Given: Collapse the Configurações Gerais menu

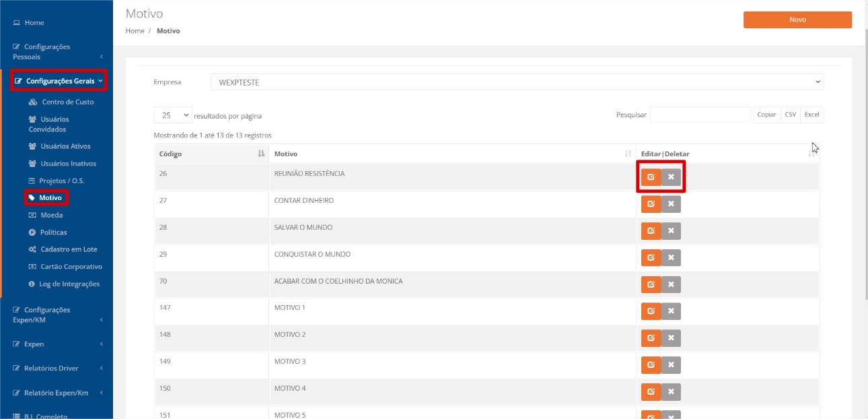Looking at the screenshot, I should click(59, 81).
